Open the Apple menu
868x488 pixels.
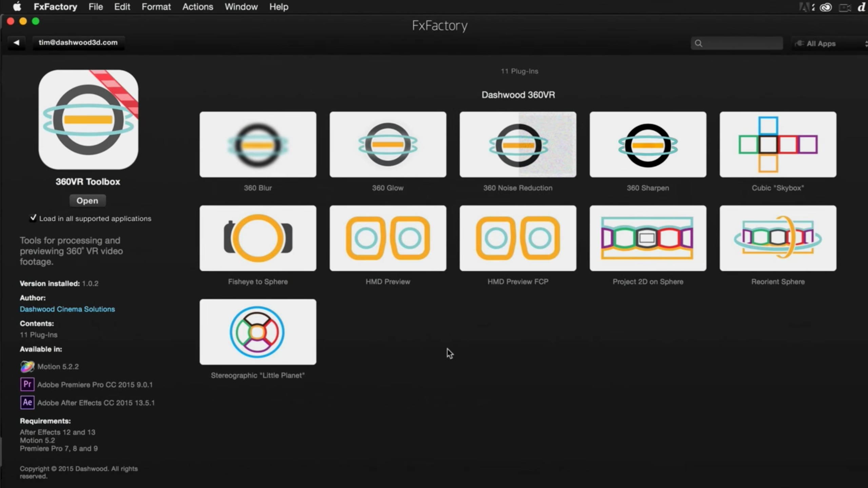[x=17, y=7]
